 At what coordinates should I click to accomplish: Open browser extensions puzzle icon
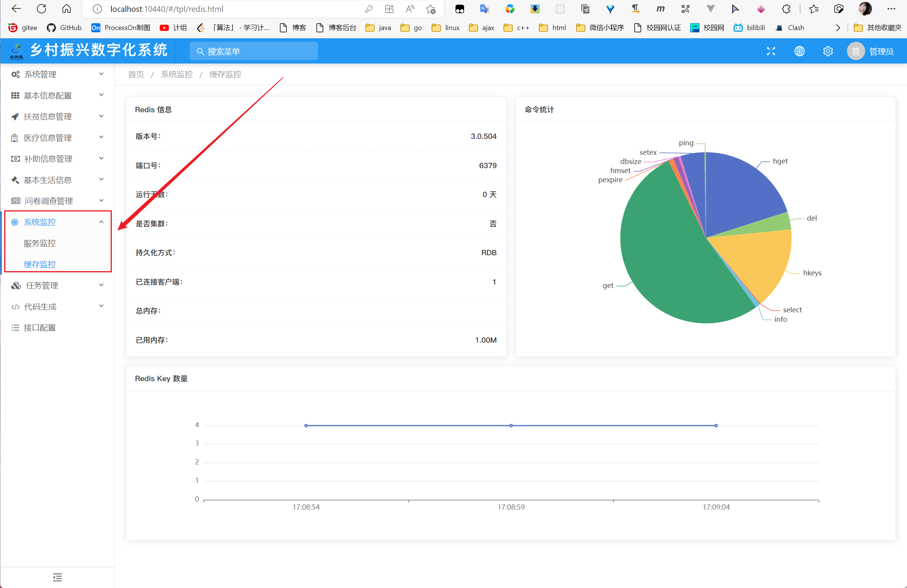(x=786, y=9)
